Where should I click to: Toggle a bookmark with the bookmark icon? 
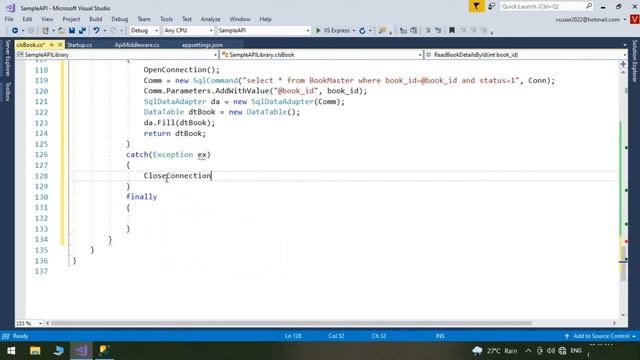pos(452,31)
